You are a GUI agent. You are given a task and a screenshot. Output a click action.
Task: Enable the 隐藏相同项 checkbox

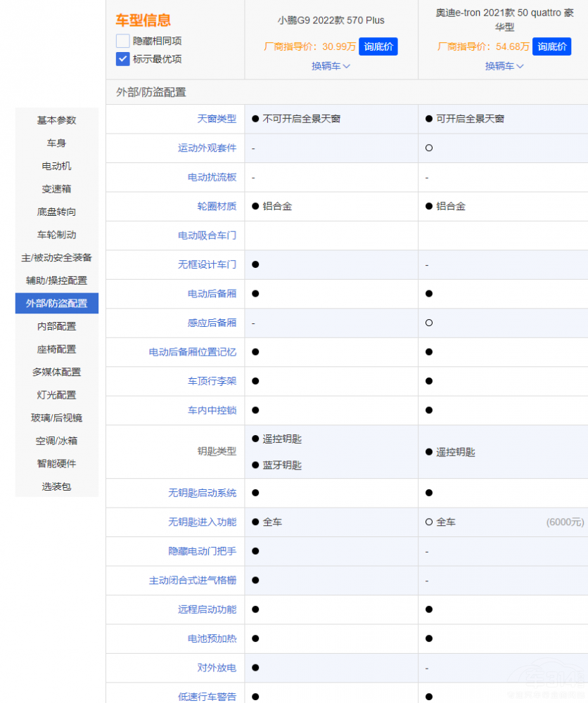[123, 41]
